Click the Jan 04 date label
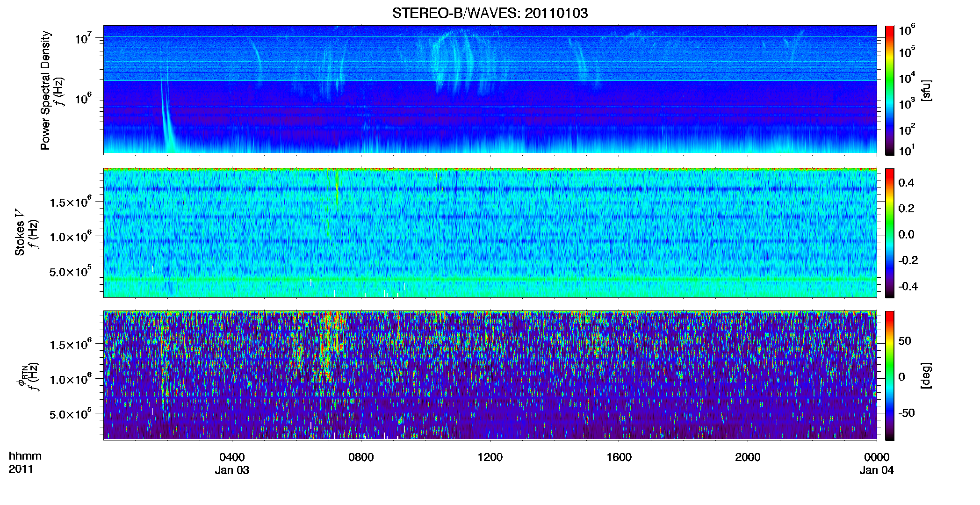 point(877,470)
